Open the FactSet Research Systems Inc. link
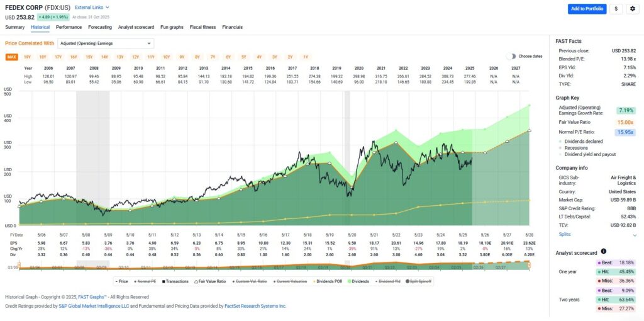 (254, 306)
